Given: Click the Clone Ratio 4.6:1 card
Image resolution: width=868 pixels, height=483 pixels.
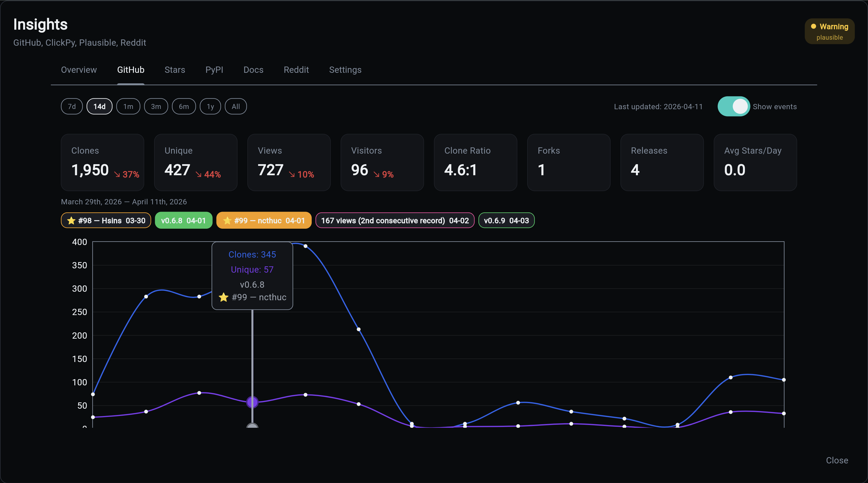Looking at the screenshot, I should pos(475,162).
